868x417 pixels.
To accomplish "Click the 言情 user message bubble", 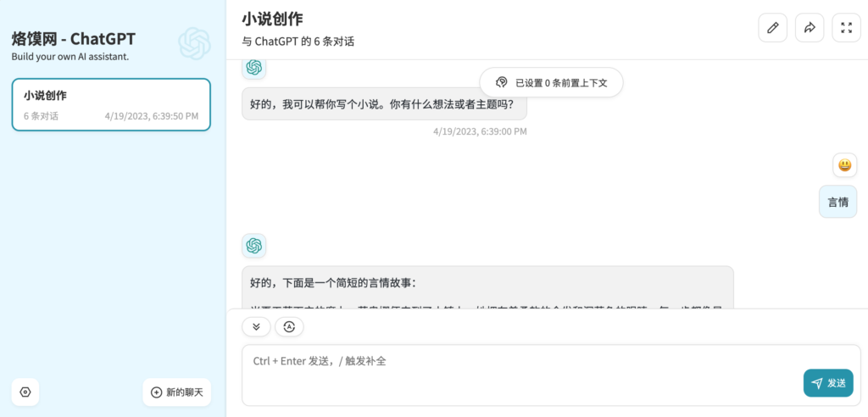I will point(837,202).
